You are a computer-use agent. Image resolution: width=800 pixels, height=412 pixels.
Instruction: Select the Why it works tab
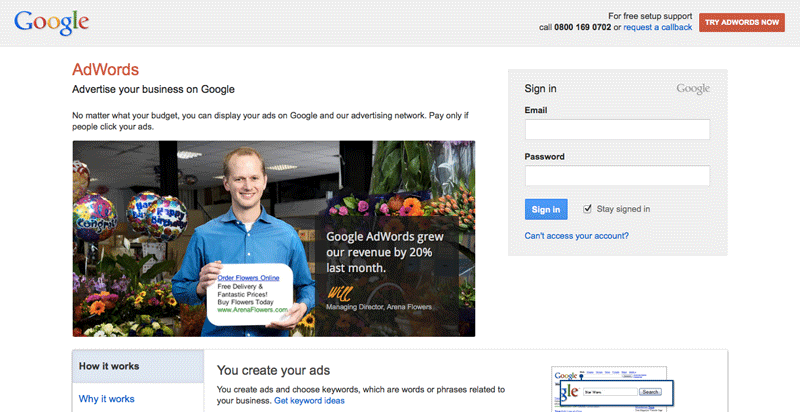click(x=107, y=399)
